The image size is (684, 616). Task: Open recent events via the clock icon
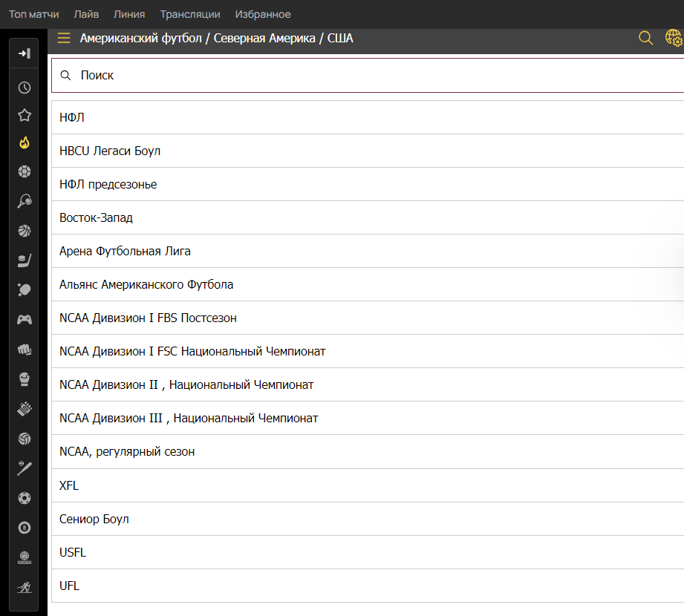click(x=25, y=88)
